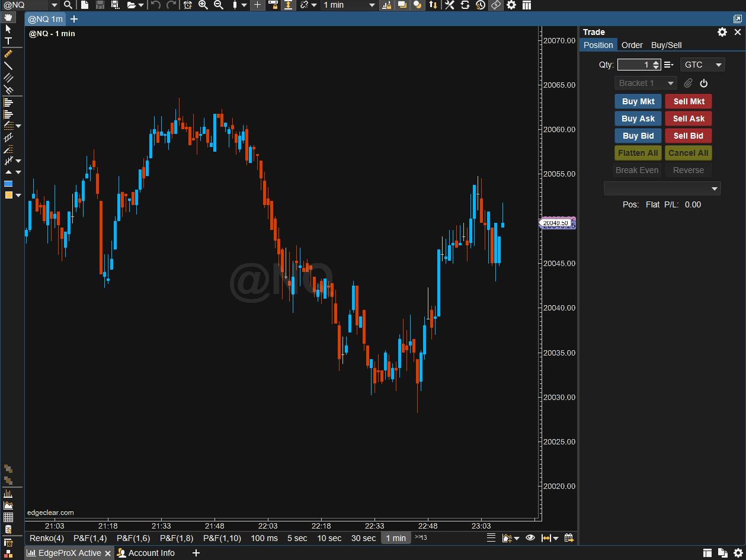
Task: Click the crosshair cursor icon in toolbar
Action: [x=257, y=5]
